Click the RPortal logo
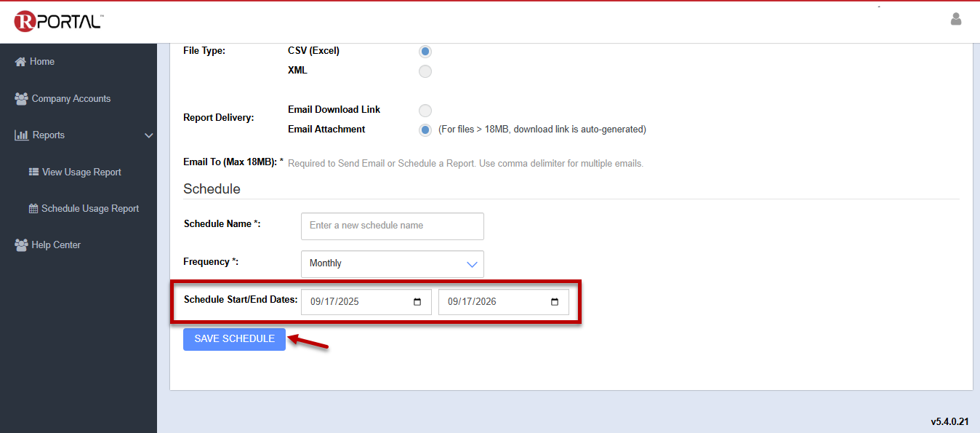Image resolution: width=980 pixels, height=433 pixels. [58, 21]
